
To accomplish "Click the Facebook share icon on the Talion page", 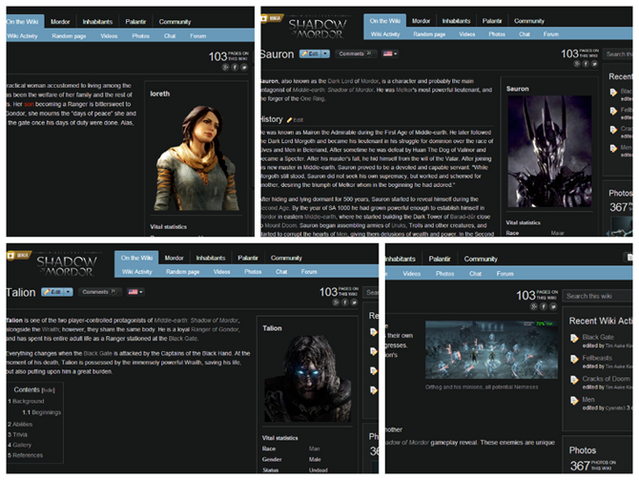I will (x=345, y=302).
